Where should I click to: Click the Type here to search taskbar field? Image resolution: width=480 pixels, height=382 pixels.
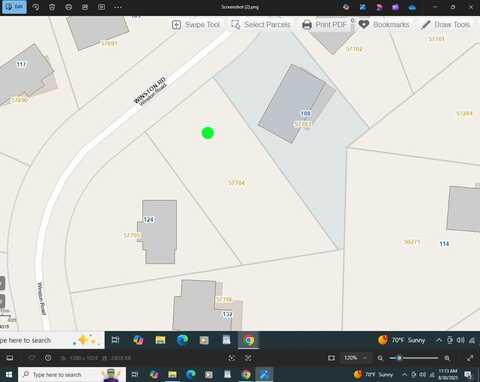pos(72,375)
